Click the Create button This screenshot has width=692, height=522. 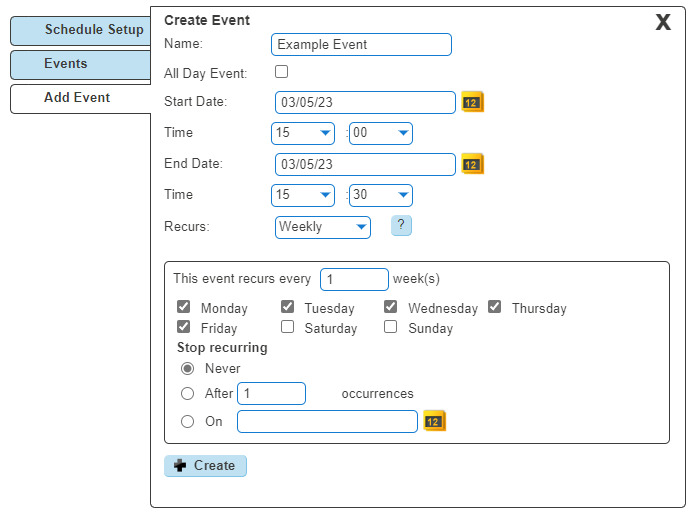(x=205, y=466)
